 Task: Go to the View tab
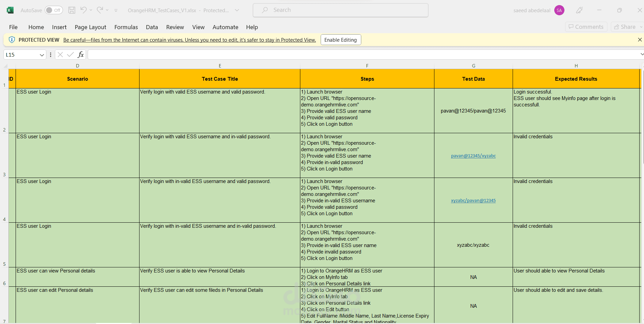click(x=198, y=27)
